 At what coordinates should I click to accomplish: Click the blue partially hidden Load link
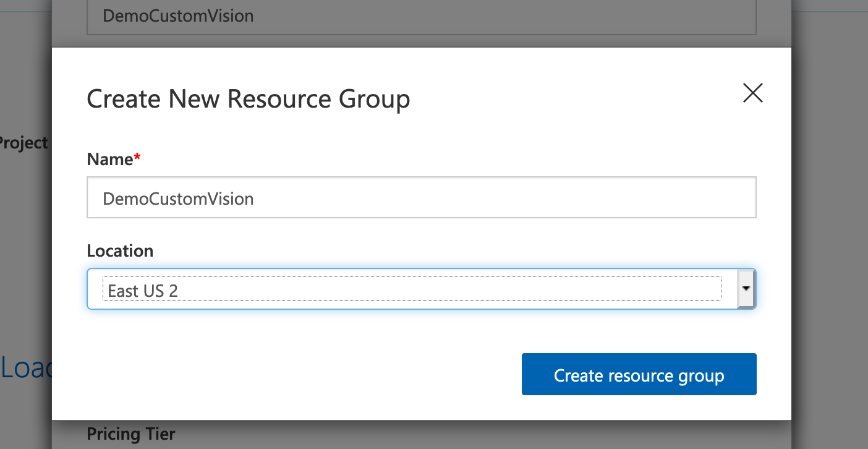click(25, 368)
